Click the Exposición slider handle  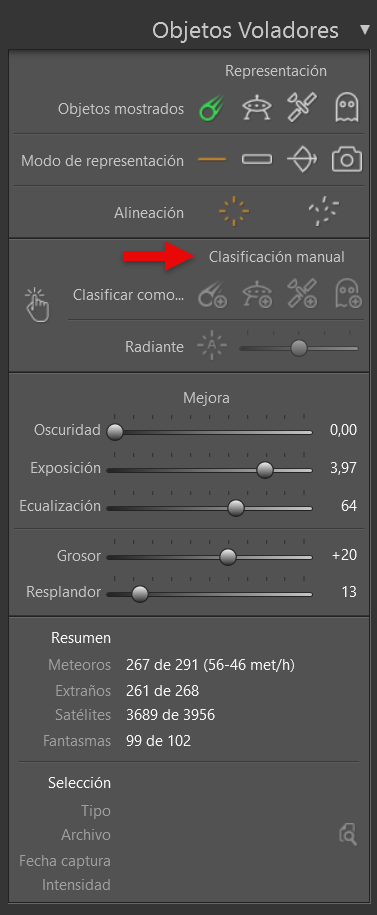[x=265, y=470]
